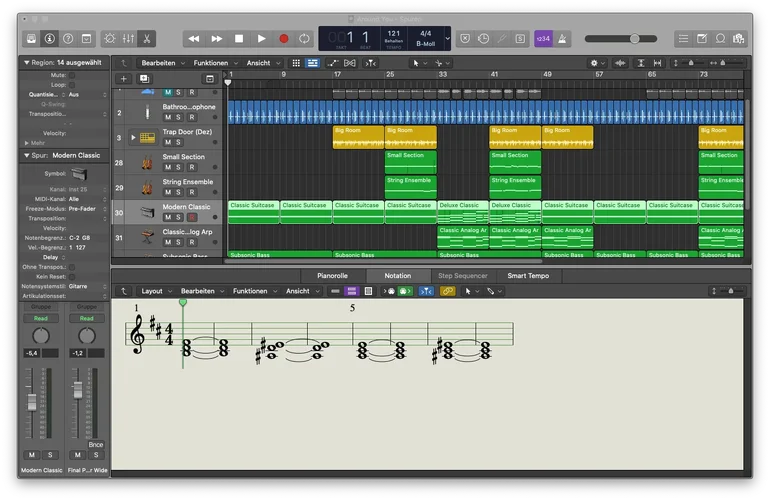Mute the Modern Classic track
The height and width of the screenshot is (500, 770).
167,217
